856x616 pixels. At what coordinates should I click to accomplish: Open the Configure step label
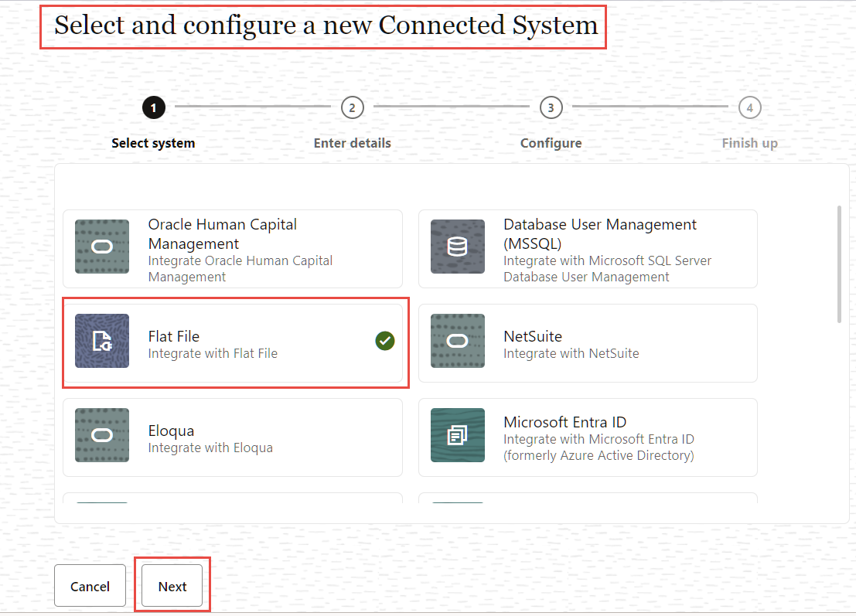[551, 143]
